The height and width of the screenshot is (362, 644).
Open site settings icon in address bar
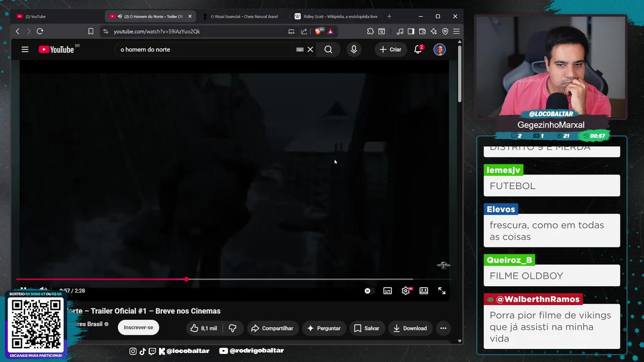tap(105, 31)
